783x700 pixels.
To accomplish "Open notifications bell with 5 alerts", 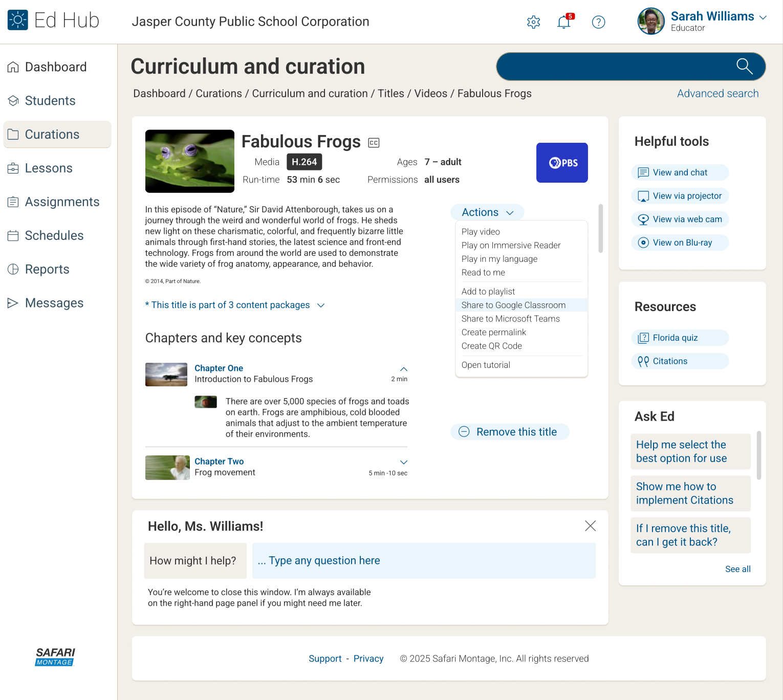I will [x=564, y=22].
